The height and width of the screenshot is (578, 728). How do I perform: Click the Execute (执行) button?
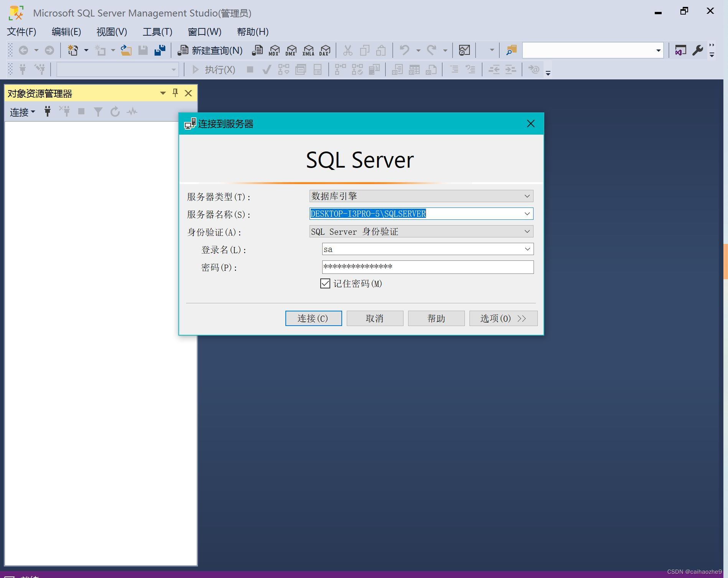[x=214, y=69]
